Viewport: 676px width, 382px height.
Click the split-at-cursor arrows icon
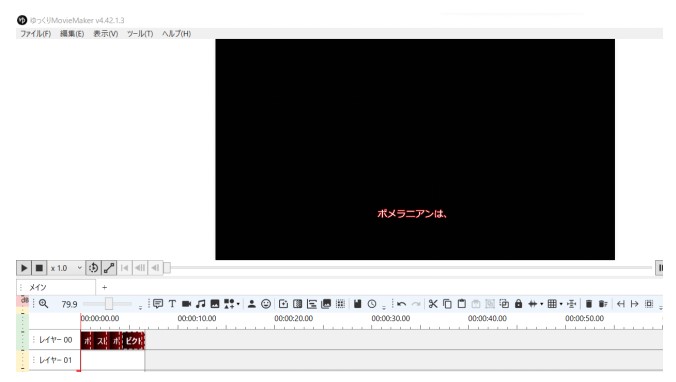pyautogui.click(x=533, y=304)
